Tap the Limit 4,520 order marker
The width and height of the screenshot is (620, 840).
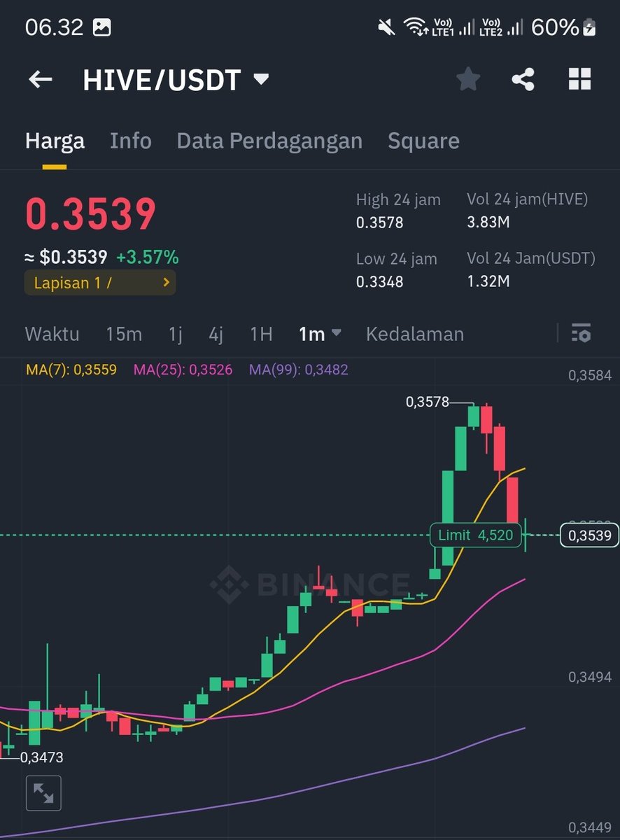476,535
